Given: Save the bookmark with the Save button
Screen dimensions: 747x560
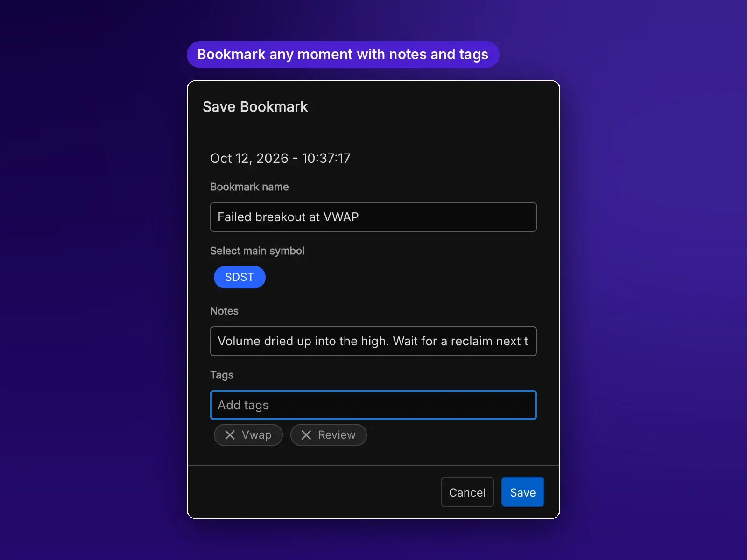Looking at the screenshot, I should coord(523,492).
